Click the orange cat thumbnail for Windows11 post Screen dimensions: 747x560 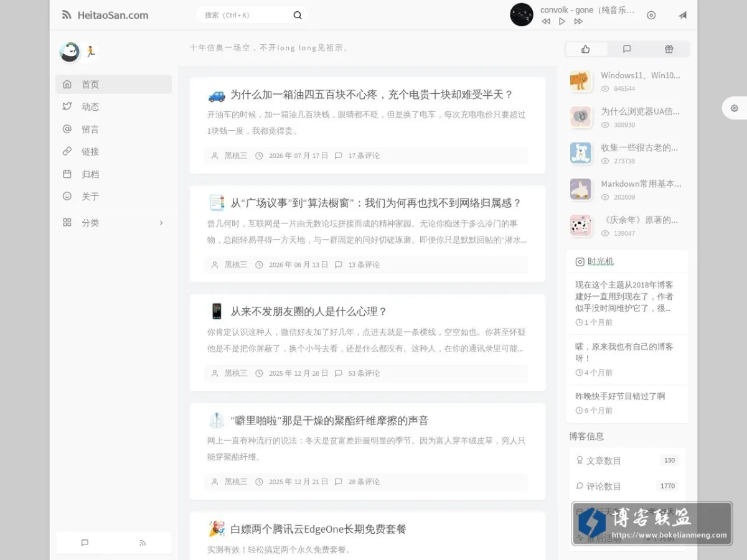[x=581, y=81]
